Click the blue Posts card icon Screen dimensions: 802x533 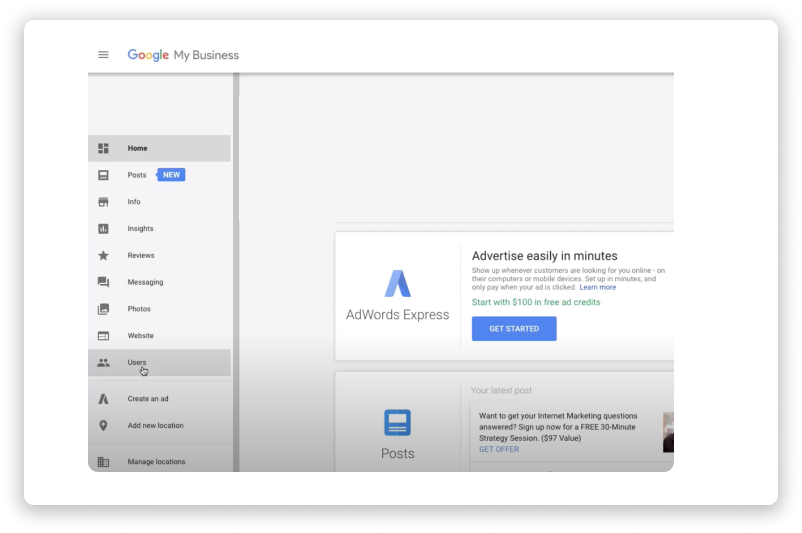pos(397,423)
